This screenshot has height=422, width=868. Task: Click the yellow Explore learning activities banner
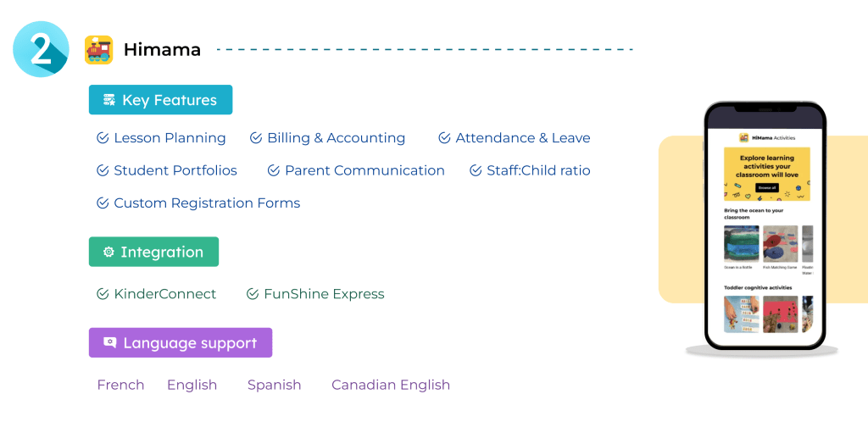click(766, 174)
